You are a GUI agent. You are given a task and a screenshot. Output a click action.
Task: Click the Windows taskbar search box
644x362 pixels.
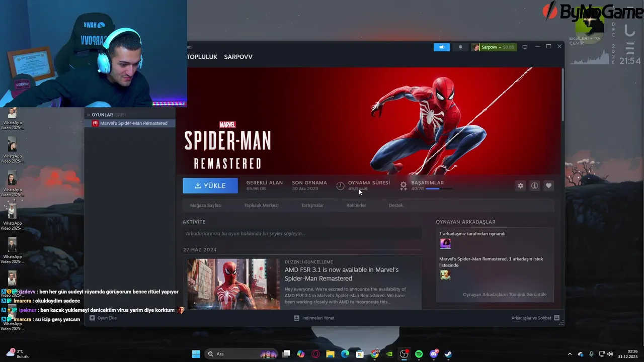pos(242,354)
